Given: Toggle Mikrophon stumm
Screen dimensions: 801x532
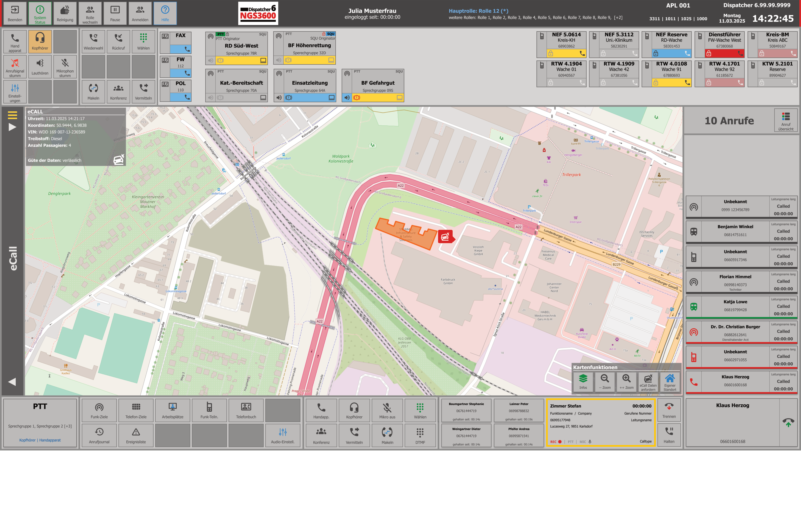Looking at the screenshot, I should click(65, 67).
